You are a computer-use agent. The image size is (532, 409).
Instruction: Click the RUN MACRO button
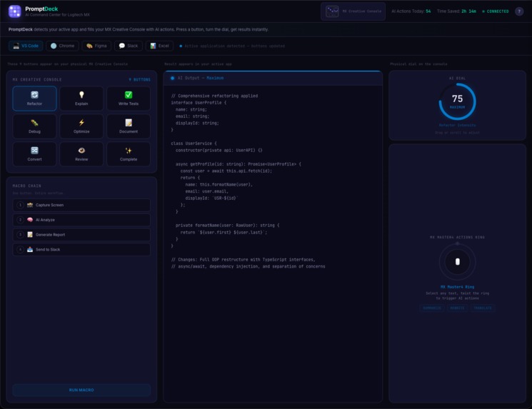81,390
